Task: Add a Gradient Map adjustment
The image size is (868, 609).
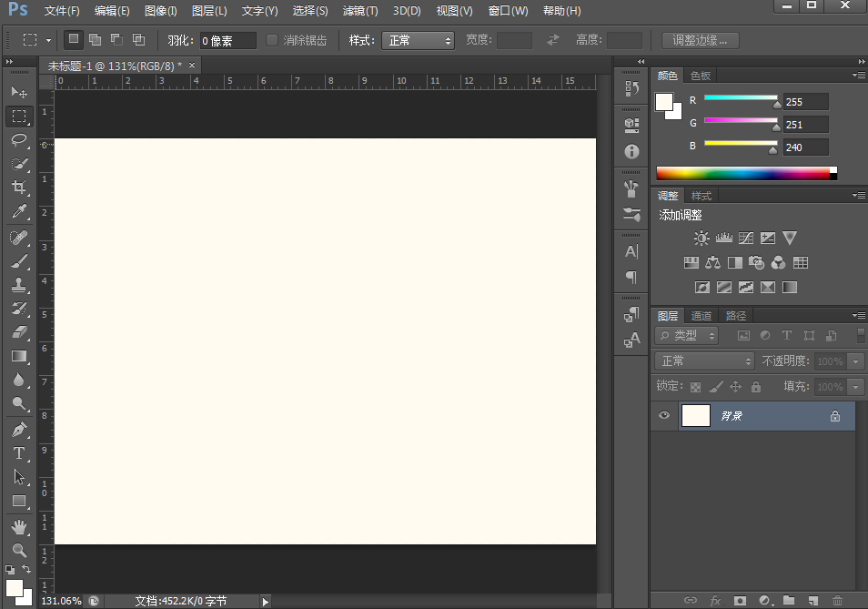Action: 790,287
